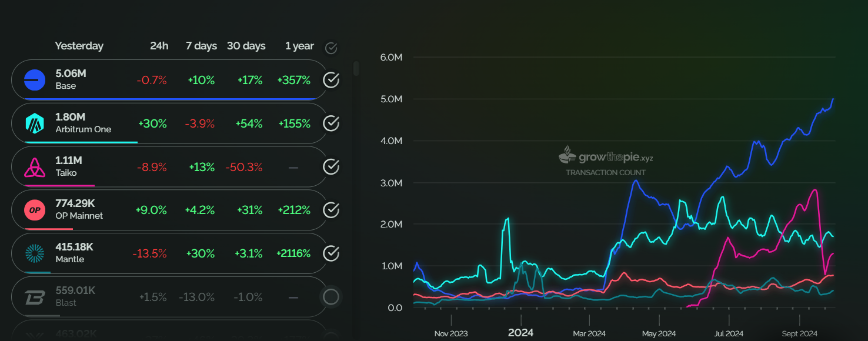868x341 pixels.
Task: Click the Arbitrum One logo icon
Action: (x=35, y=123)
